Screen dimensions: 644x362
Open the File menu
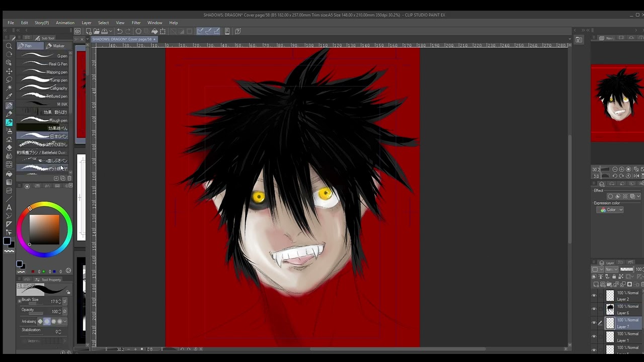tap(11, 23)
